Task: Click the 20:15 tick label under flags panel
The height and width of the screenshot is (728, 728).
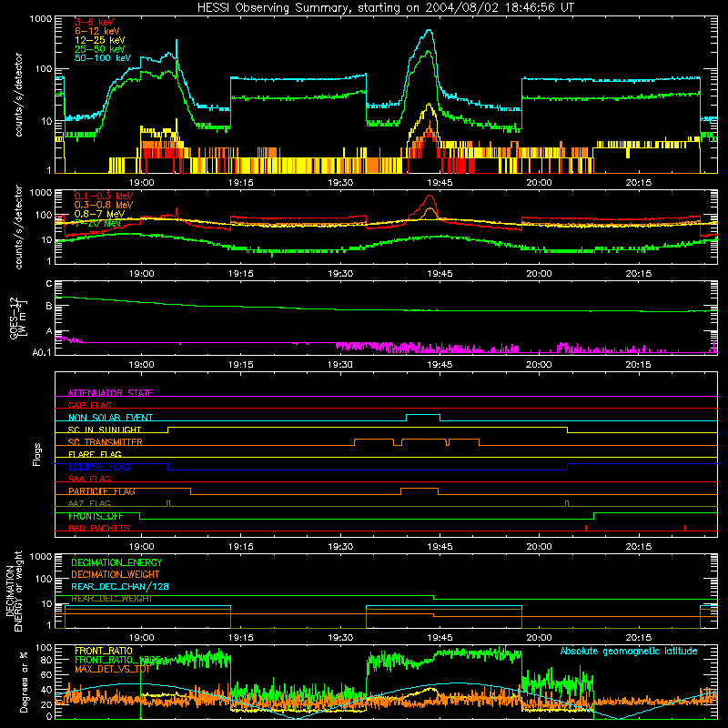Action: 639,547
